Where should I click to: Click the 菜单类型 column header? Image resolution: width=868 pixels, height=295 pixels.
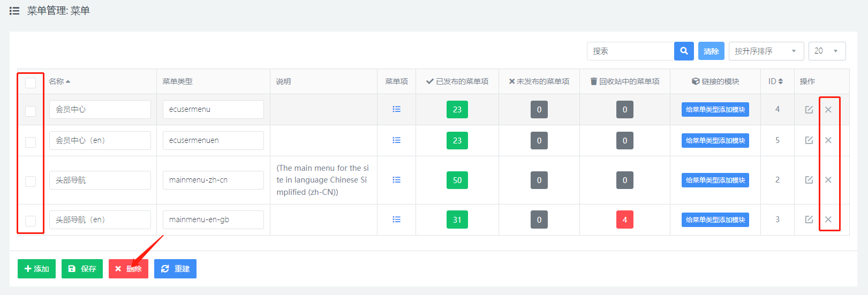(177, 81)
